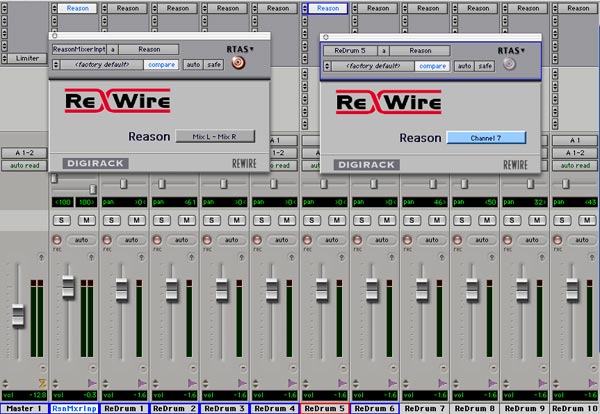Image resolution: width=600 pixels, height=414 pixels.
Task: Select the Master 1 track name
Action: [x=24, y=408]
